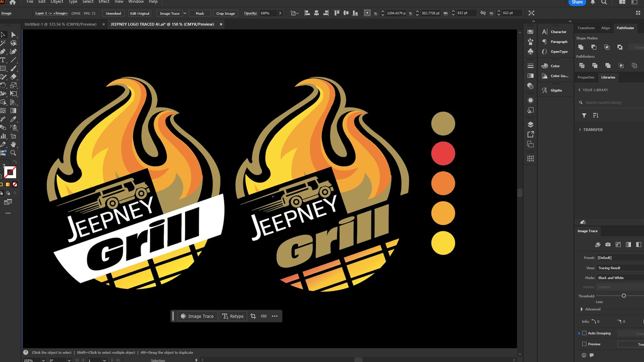Click the Divide pathfinder icon
Image resolution: width=644 pixels, height=362 pixels.
582,65
